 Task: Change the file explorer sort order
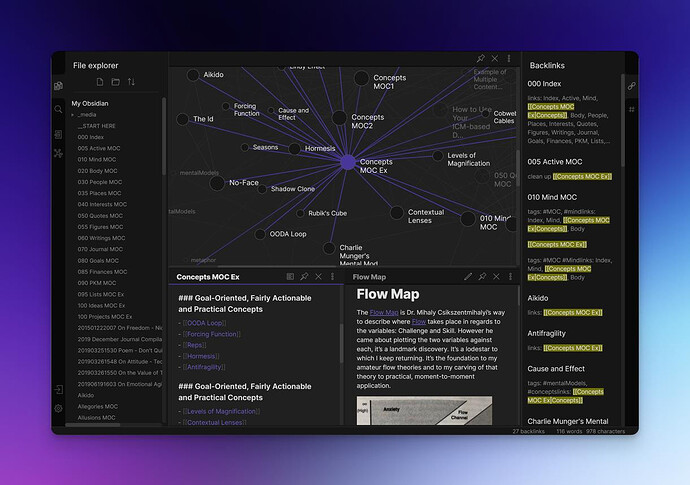(x=131, y=82)
